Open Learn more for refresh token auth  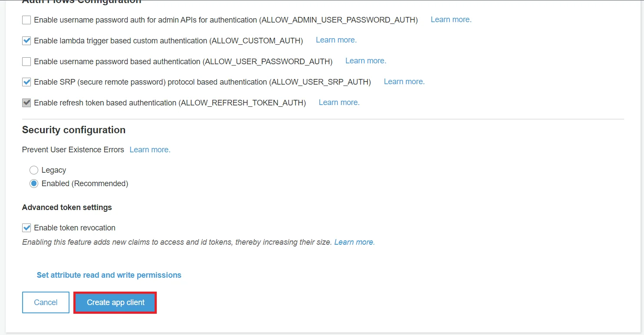tap(339, 102)
